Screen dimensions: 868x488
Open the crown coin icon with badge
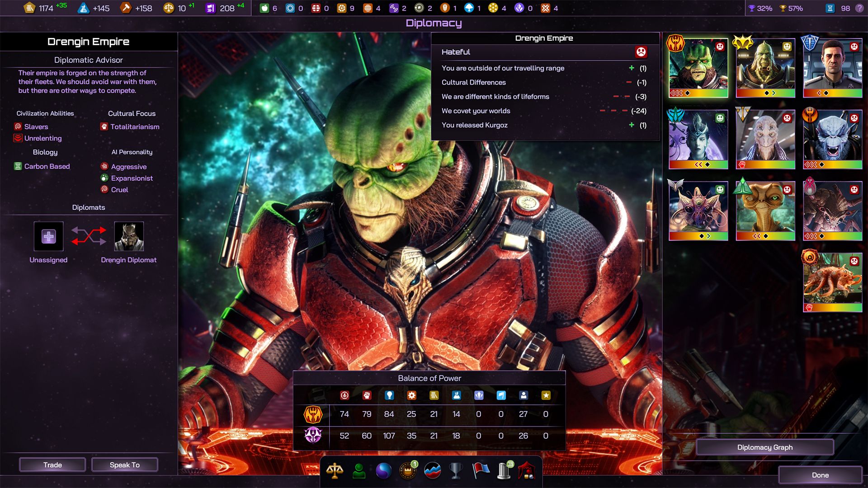coord(408,471)
